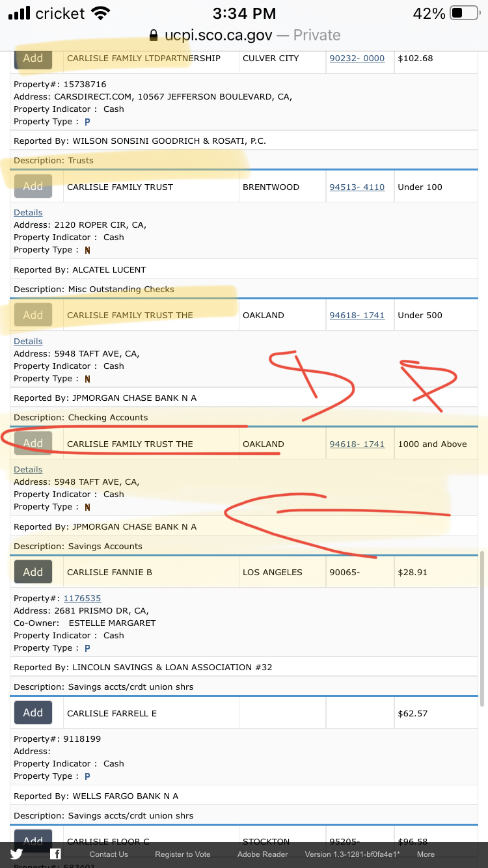Open zip link 94513- 4110

[x=357, y=187]
